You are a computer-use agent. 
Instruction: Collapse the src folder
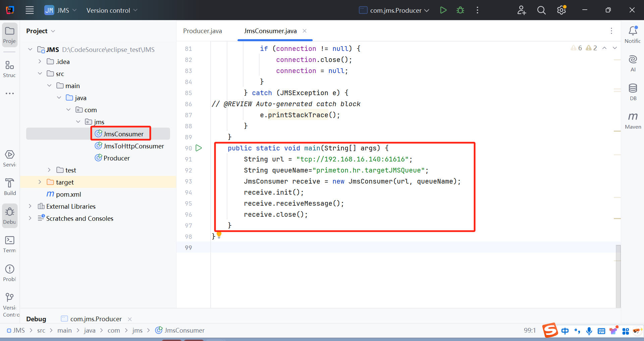pyautogui.click(x=40, y=73)
